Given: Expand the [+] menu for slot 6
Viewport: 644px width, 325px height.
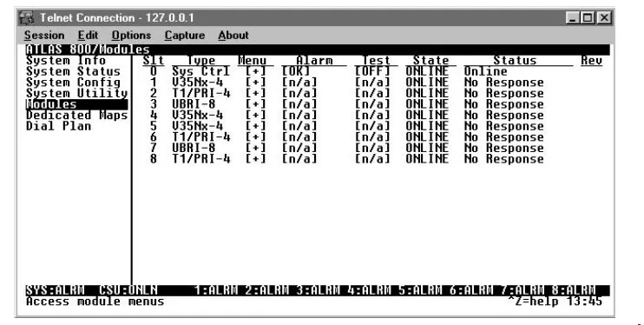Looking at the screenshot, I should coord(255,137).
